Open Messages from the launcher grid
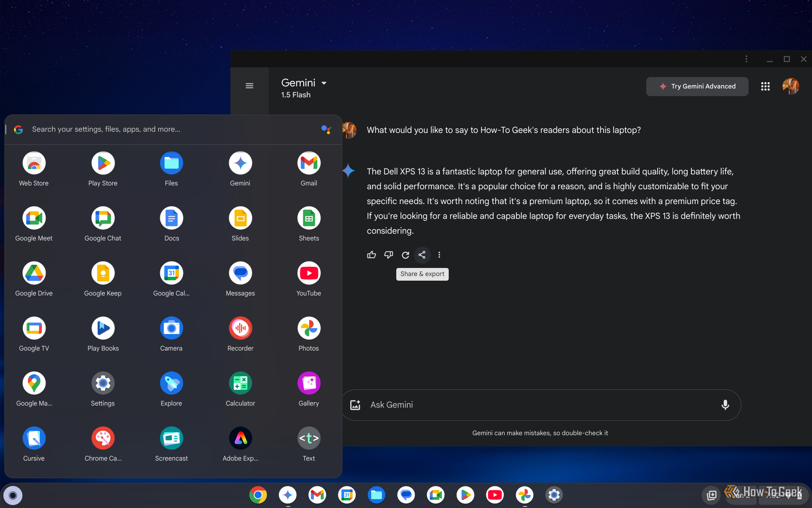 [240, 273]
